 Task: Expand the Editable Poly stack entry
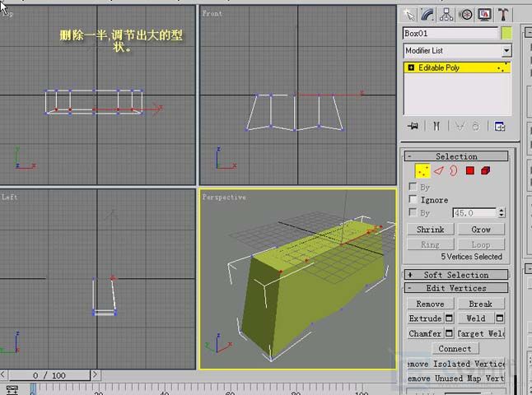pyautogui.click(x=411, y=67)
